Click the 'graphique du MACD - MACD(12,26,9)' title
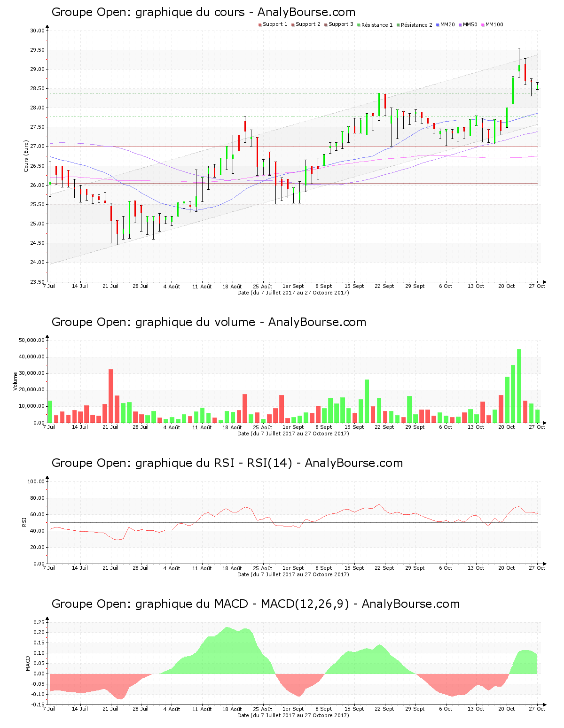 pyautogui.click(x=255, y=604)
